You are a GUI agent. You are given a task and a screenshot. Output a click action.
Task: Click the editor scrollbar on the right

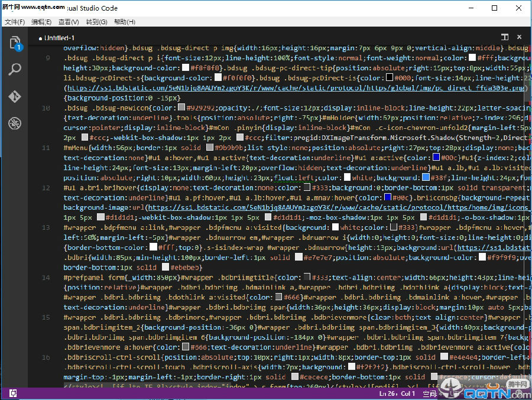click(x=528, y=177)
